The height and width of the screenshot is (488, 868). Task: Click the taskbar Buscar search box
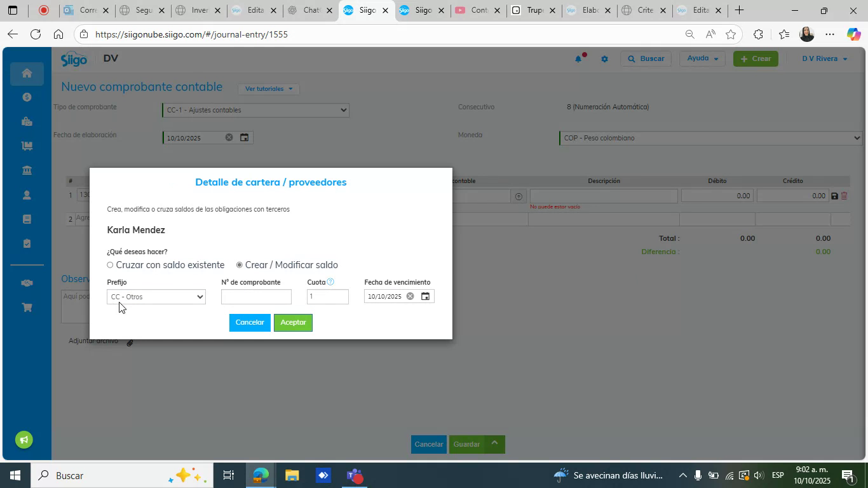point(121,475)
